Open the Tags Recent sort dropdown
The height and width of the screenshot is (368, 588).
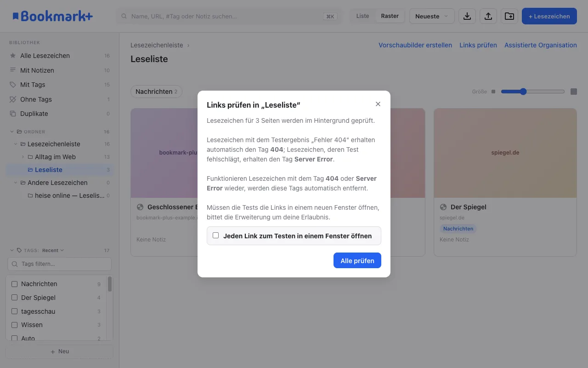pyautogui.click(x=53, y=250)
